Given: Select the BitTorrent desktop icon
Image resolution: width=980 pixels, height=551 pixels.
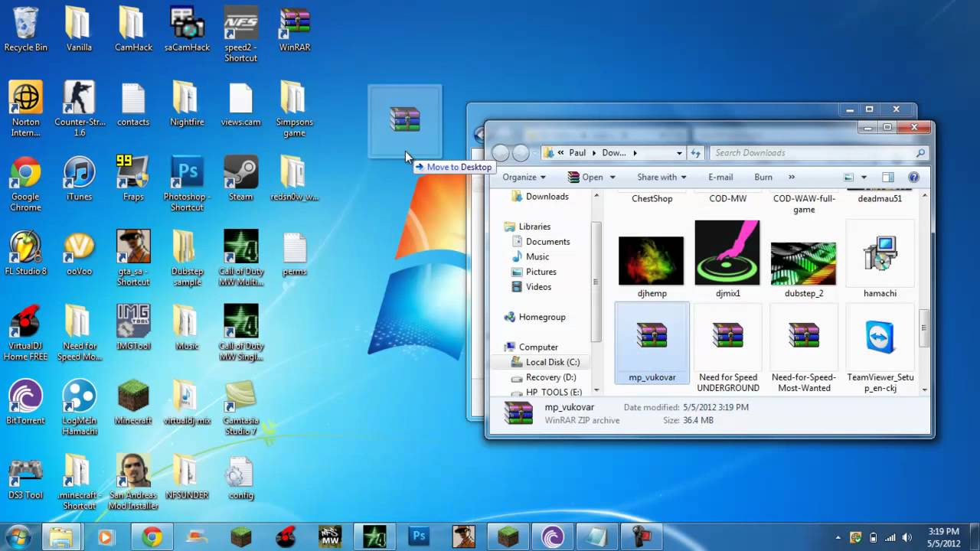Looking at the screenshot, I should pos(25,403).
